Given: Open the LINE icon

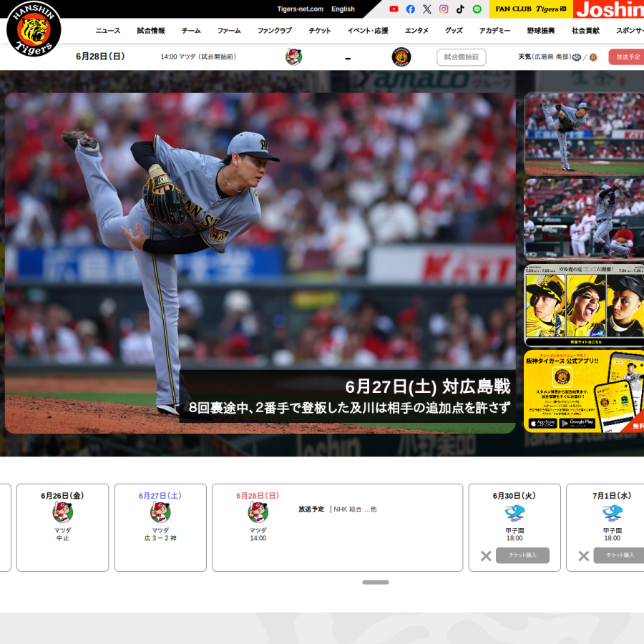Looking at the screenshot, I should [477, 9].
